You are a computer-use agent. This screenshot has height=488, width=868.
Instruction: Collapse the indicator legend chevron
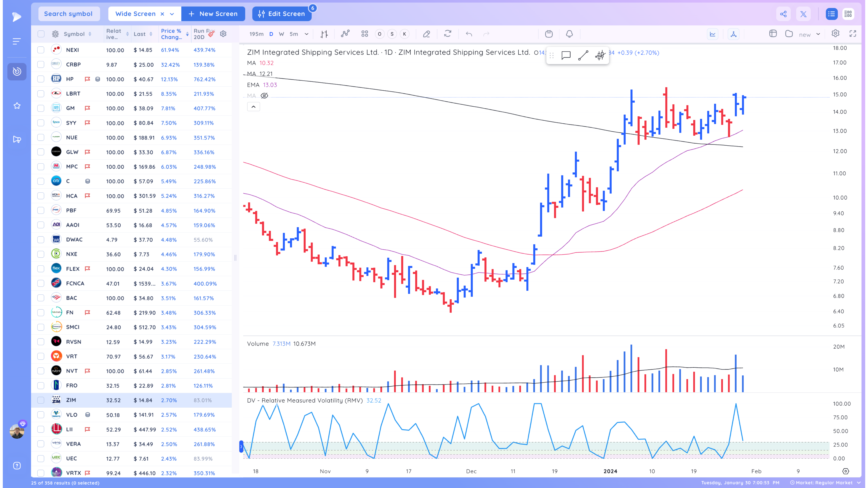click(x=253, y=107)
